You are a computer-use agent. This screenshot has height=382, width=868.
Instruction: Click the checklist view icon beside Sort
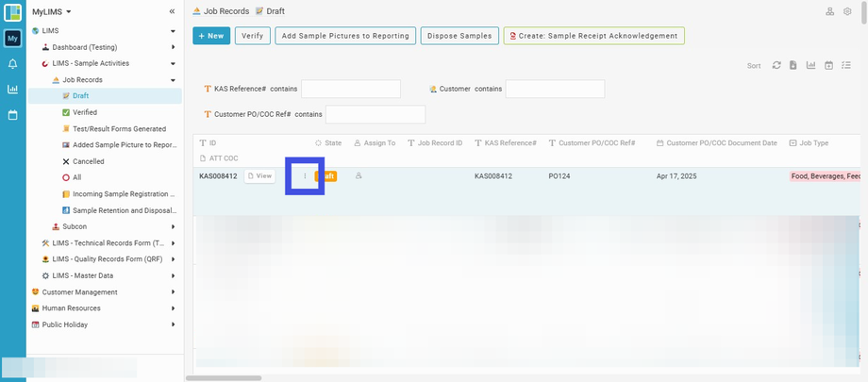point(846,65)
